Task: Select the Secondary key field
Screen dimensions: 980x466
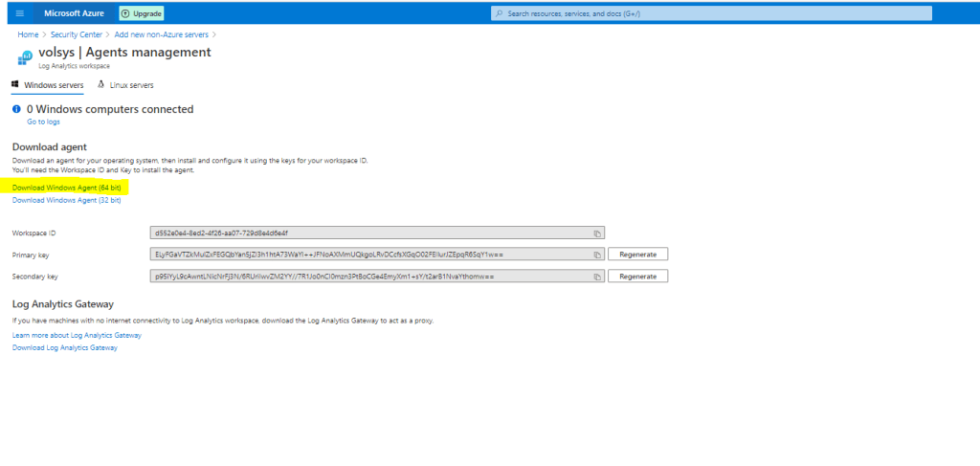Action: tap(377, 277)
